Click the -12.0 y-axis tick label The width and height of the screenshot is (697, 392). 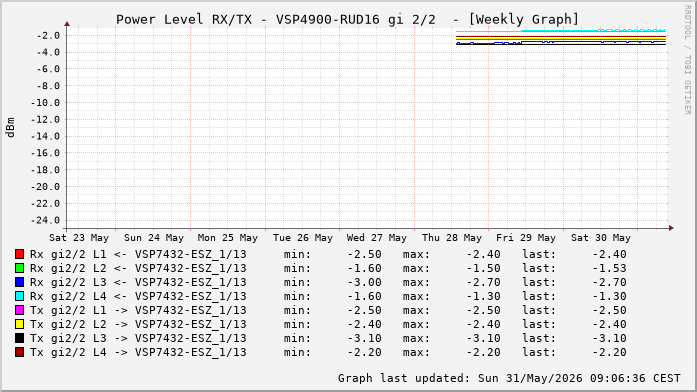[x=45, y=120]
